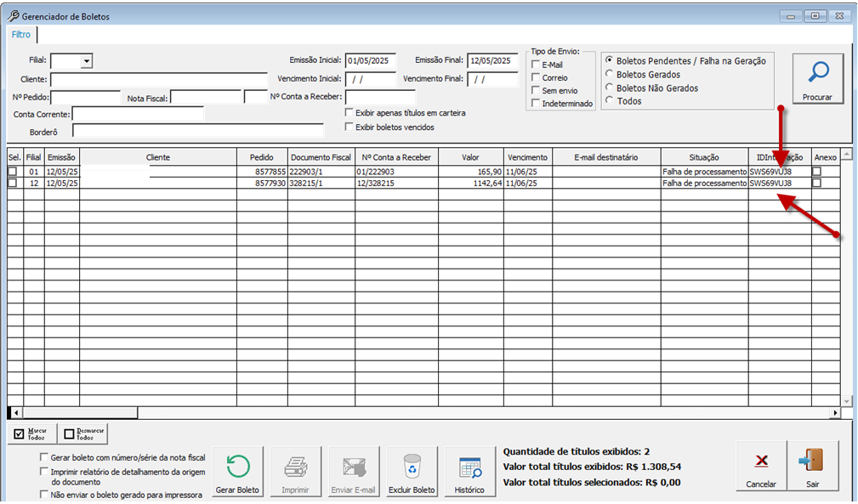Screen dimensions: 858x504
Task: Click the Marcar Todos checkmark button
Action: pyautogui.click(x=32, y=434)
